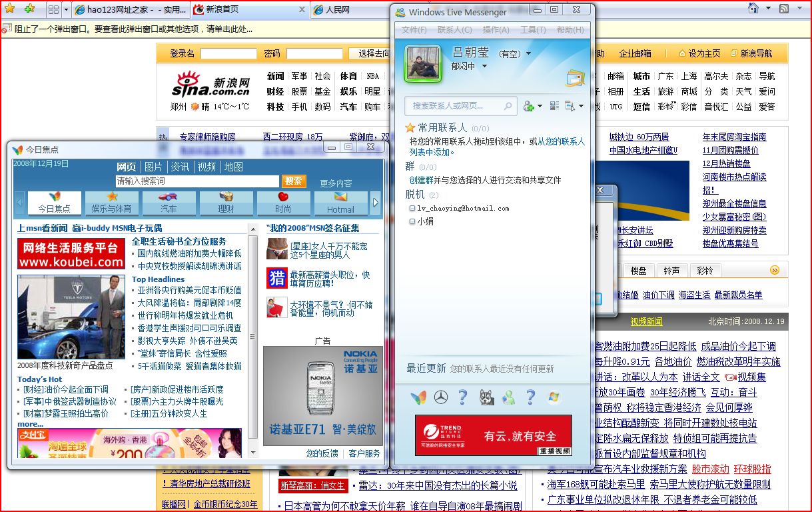Open the 汽车 channel in 今日焦点 window
The width and height of the screenshot is (812, 512).
169,203
